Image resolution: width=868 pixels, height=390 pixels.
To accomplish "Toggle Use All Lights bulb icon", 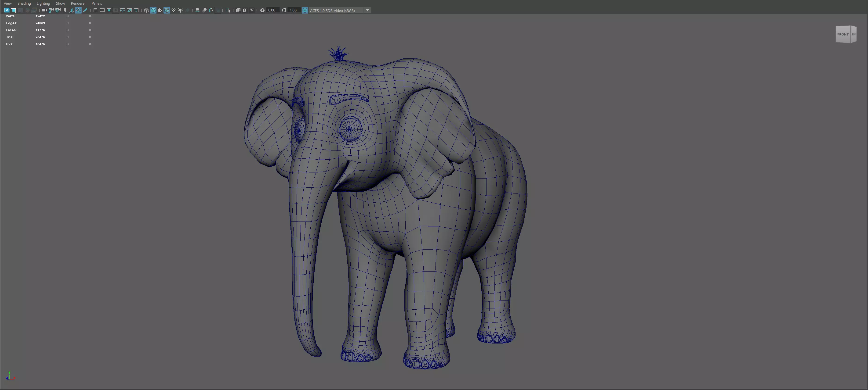I will point(180,11).
